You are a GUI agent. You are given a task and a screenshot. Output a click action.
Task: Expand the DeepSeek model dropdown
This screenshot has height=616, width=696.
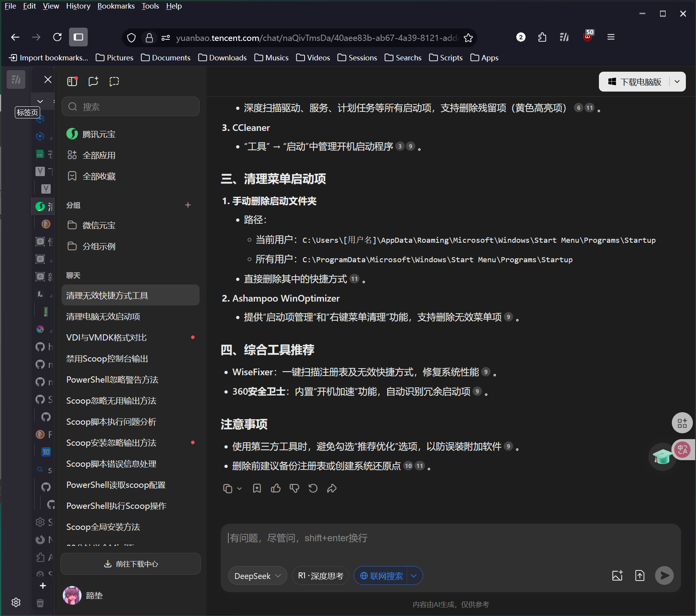(258, 576)
